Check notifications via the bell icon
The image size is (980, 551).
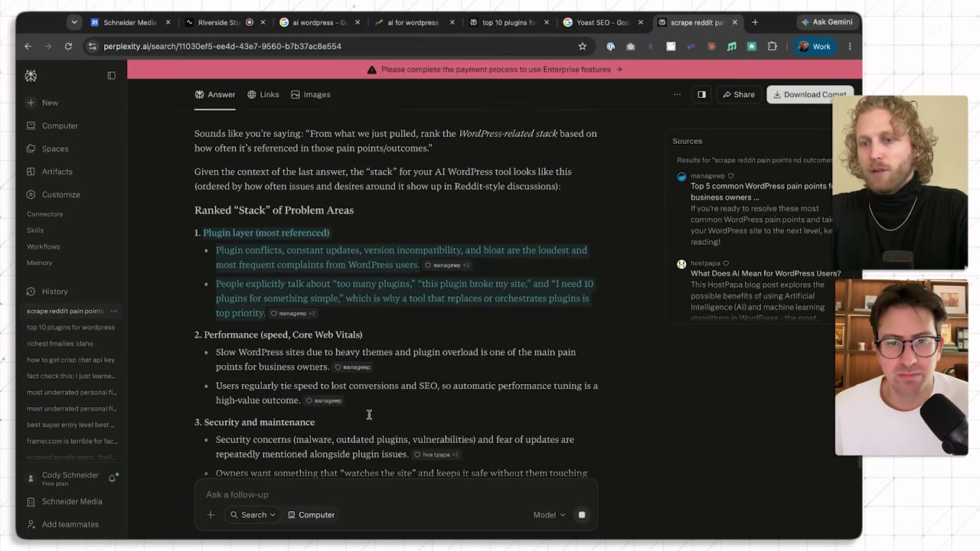click(x=113, y=478)
